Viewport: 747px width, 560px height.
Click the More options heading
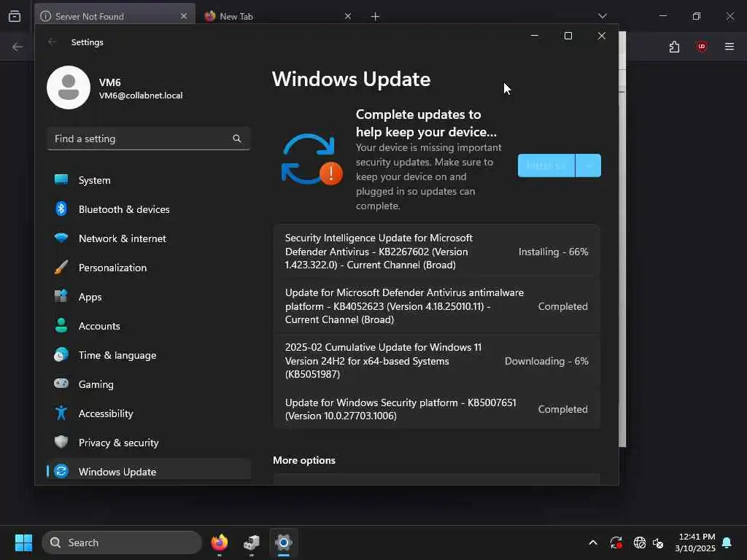(304, 461)
